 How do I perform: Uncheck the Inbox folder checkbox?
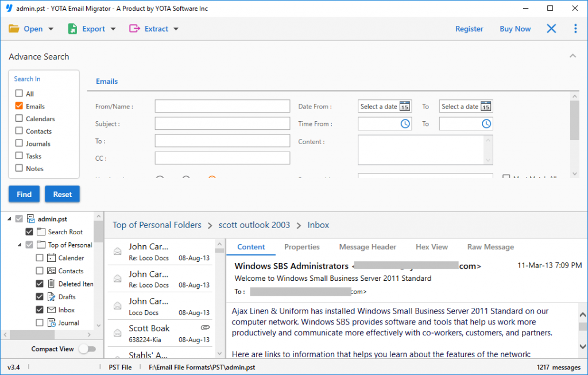(40, 310)
